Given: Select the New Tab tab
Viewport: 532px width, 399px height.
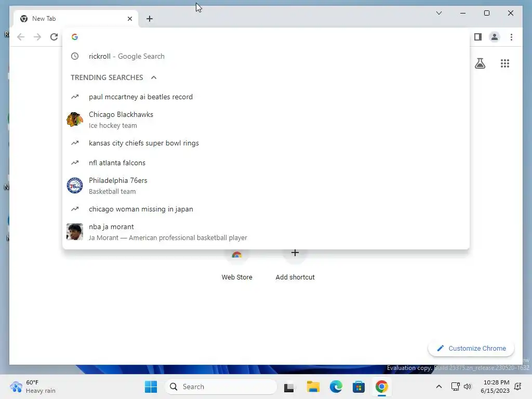Looking at the screenshot, I should pyautogui.click(x=76, y=19).
